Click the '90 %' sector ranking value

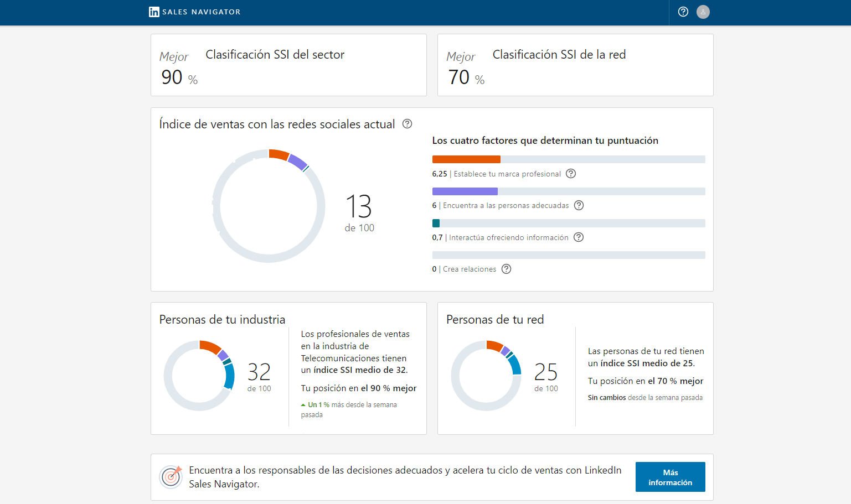(179, 77)
